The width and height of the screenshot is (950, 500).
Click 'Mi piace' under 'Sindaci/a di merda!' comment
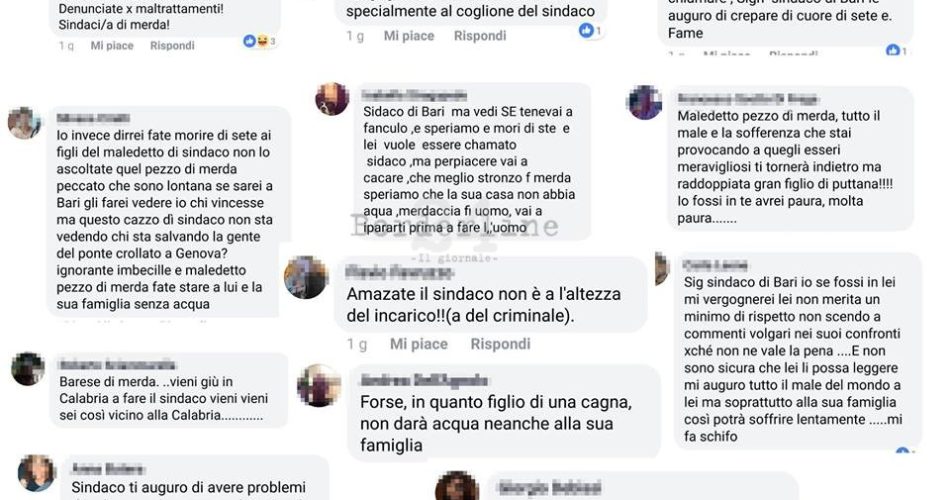111,45
